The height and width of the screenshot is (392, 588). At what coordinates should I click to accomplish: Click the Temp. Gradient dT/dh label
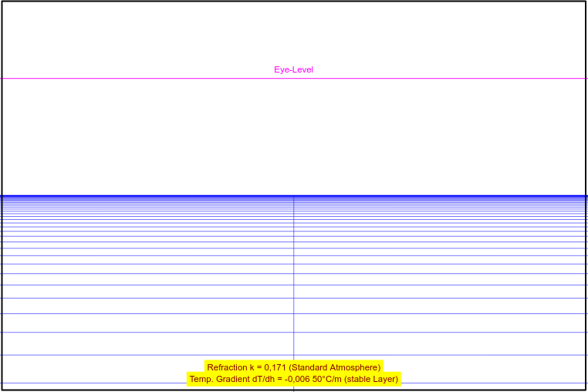tap(293, 379)
